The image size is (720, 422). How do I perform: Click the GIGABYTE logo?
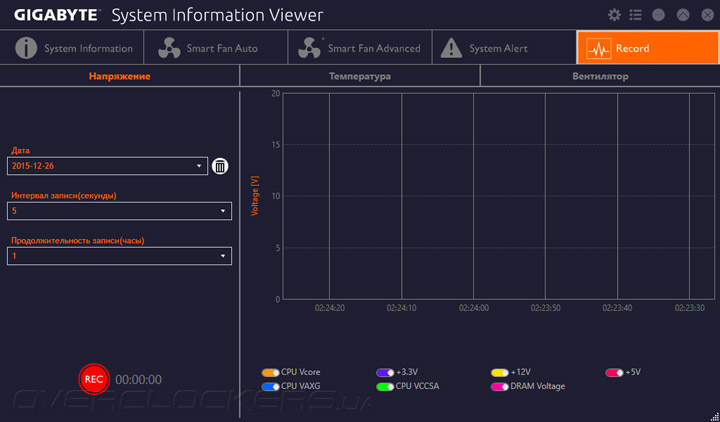pos(56,15)
